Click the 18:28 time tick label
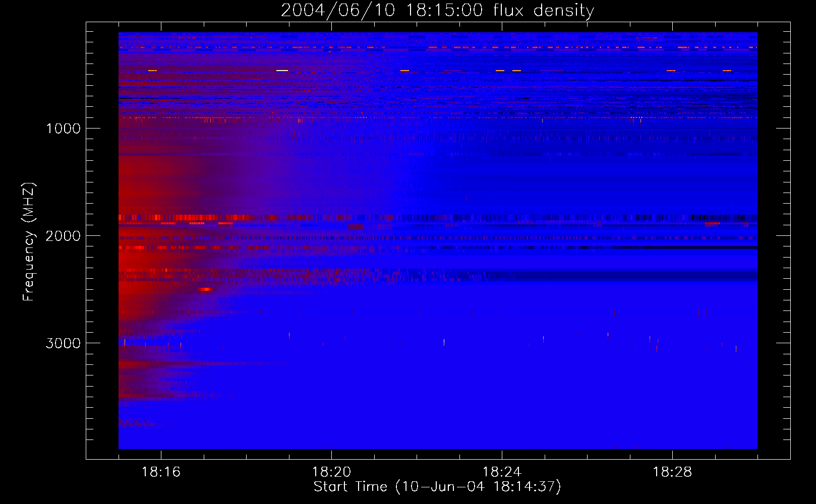The image size is (816, 504). 672,472
